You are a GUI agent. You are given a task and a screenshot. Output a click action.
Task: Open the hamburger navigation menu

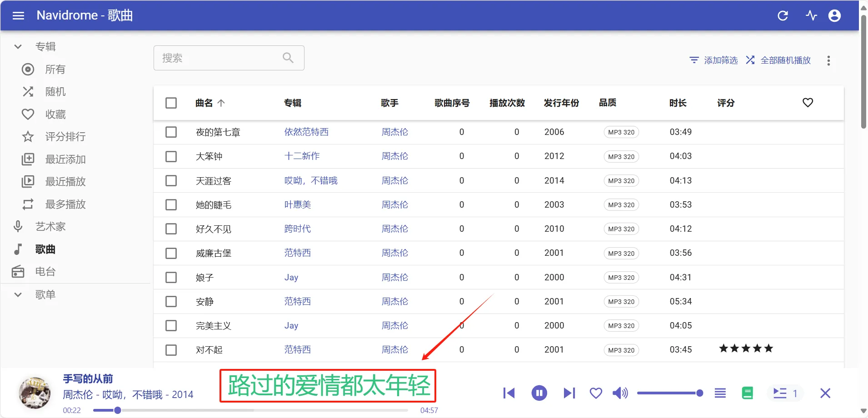coord(18,16)
